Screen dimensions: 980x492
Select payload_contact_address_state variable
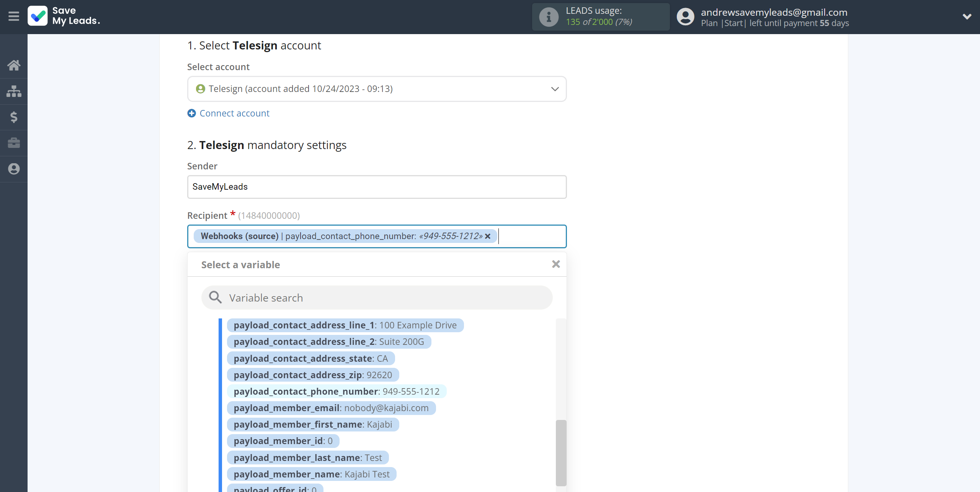pos(310,359)
